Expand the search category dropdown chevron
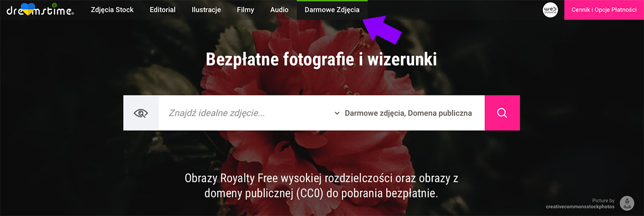The width and height of the screenshot is (644, 216). 337,114
